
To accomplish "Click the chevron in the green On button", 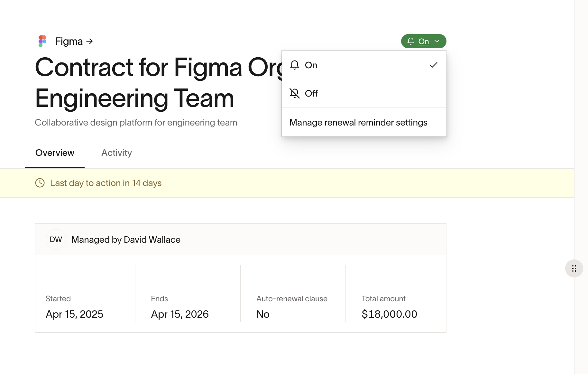I will coord(437,41).
